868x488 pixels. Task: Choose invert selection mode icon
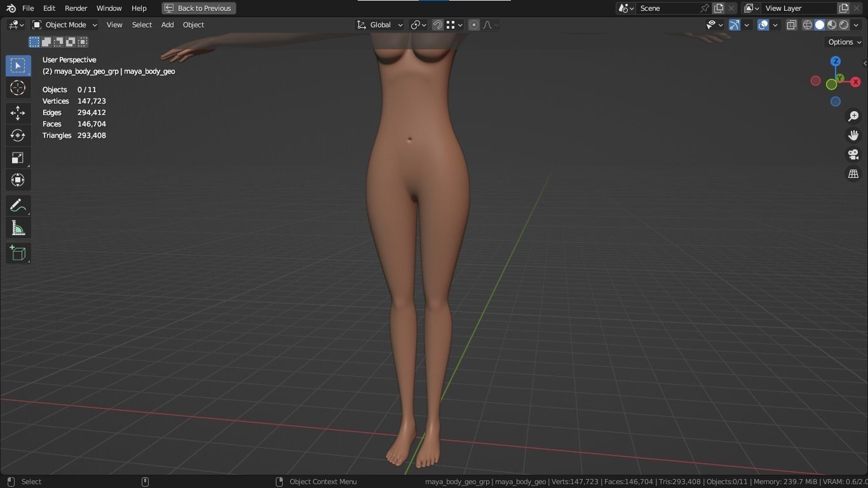71,42
